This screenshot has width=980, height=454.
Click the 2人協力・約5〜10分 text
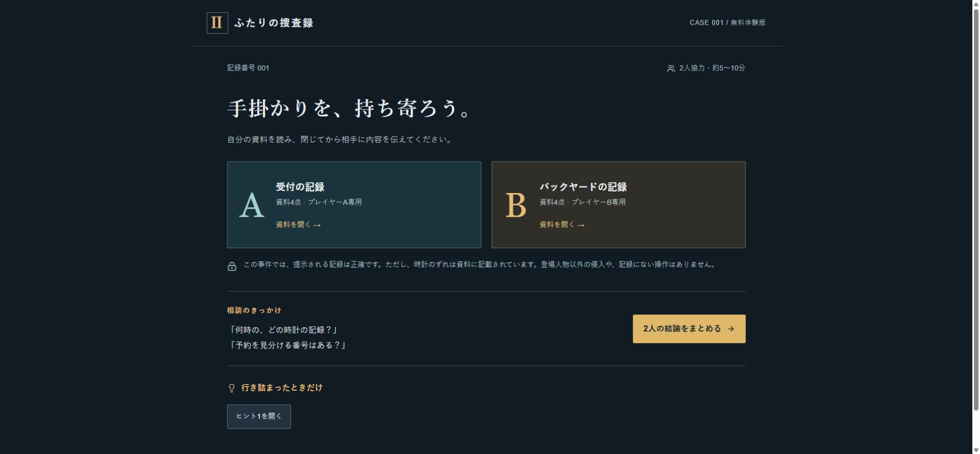[712, 68]
